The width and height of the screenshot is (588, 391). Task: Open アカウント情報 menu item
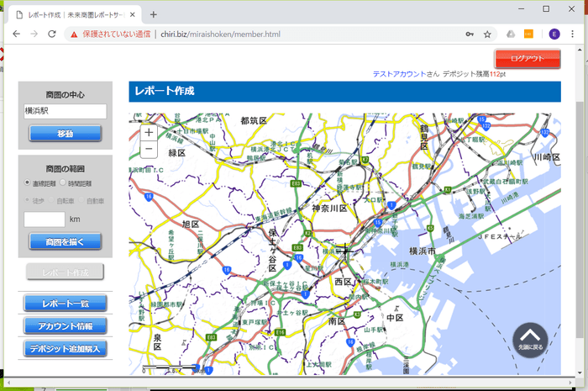pyautogui.click(x=66, y=325)
